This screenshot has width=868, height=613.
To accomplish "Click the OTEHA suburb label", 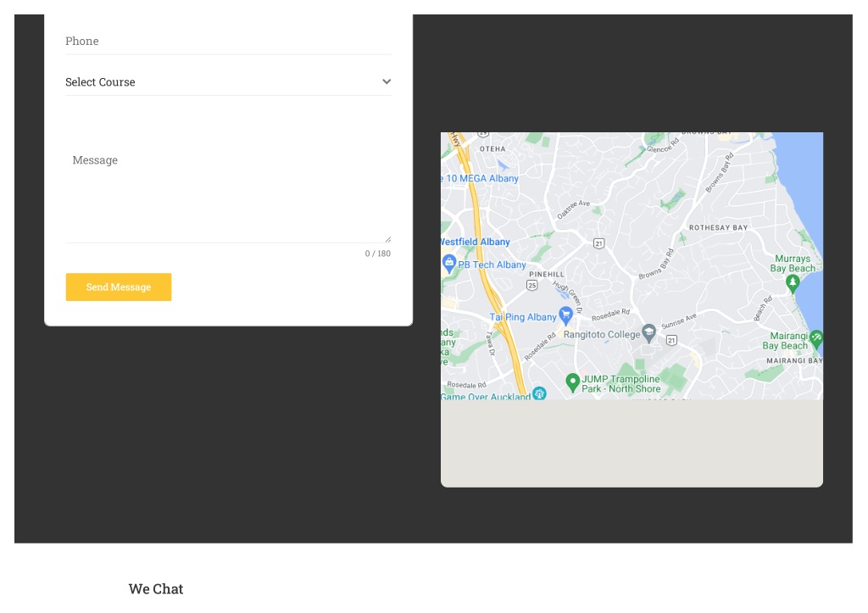I will coord(492,149).
